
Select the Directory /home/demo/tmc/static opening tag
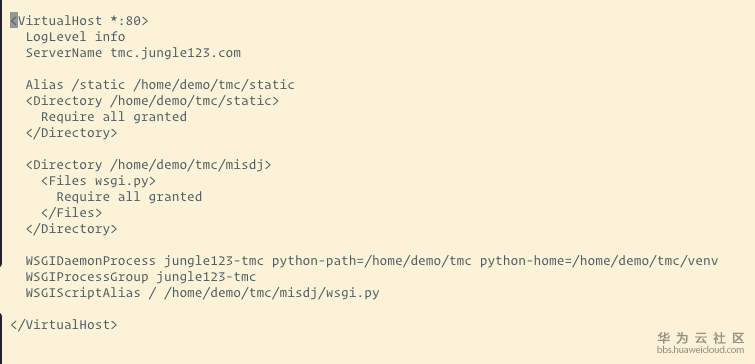[152, 101]
